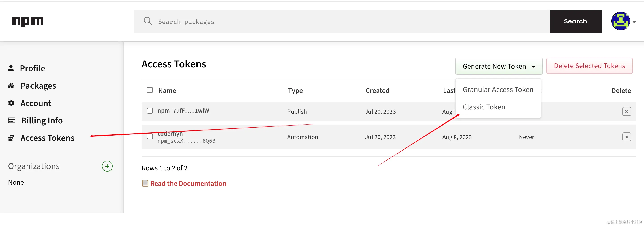The height and width of the screenshot is (226, 644).
Task: Click the npm logo
Action: [27, 21]
